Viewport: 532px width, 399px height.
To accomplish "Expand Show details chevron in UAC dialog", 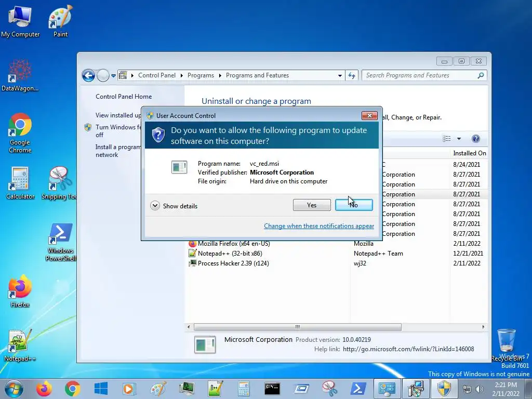I will [x=155, y=206].
